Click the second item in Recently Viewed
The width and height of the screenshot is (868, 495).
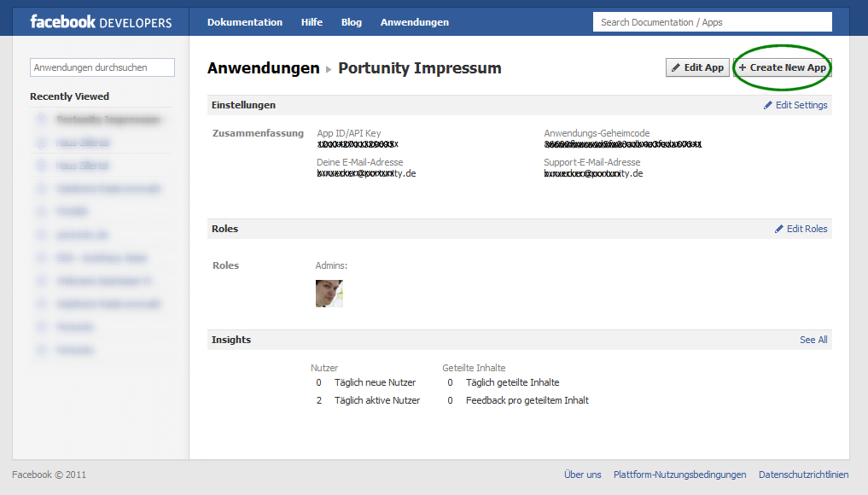coord(83,143)
